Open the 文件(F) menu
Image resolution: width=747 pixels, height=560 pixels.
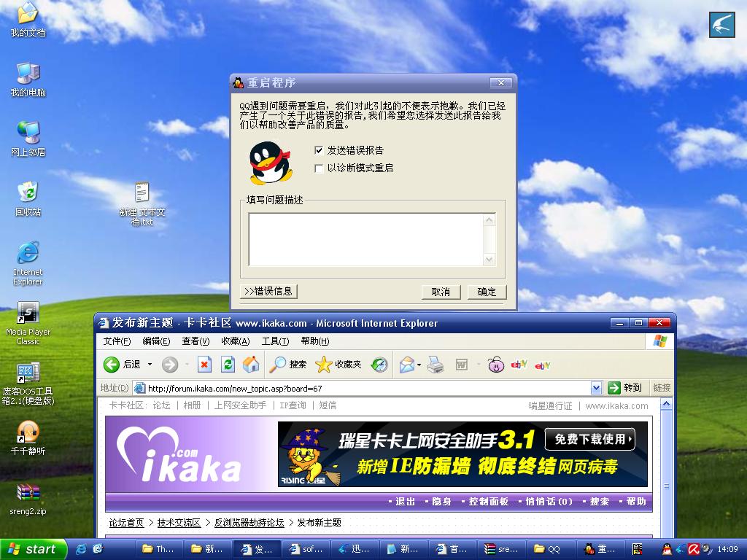point(117,341)
